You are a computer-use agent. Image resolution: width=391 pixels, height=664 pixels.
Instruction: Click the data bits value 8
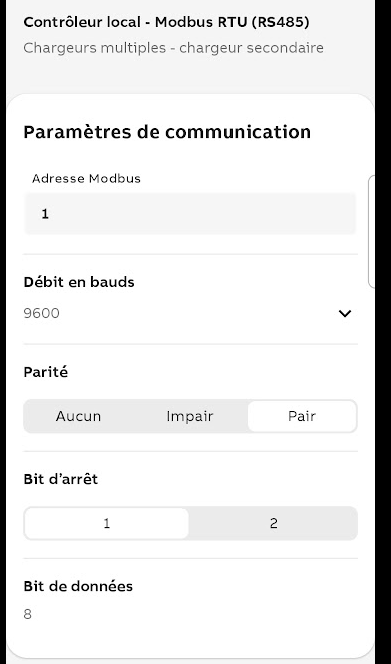pyautogui.click(x=28, y=614)
